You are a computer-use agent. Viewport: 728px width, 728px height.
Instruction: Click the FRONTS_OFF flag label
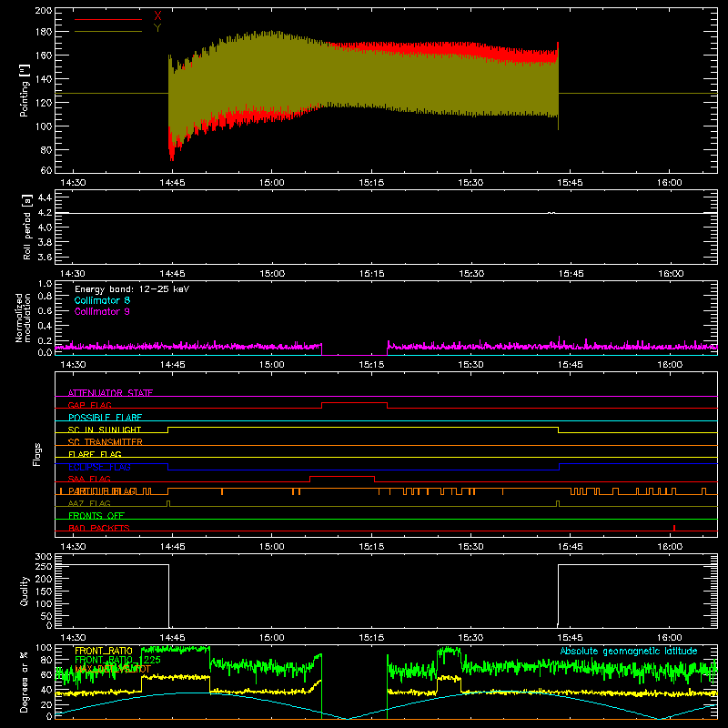point(96,515)
